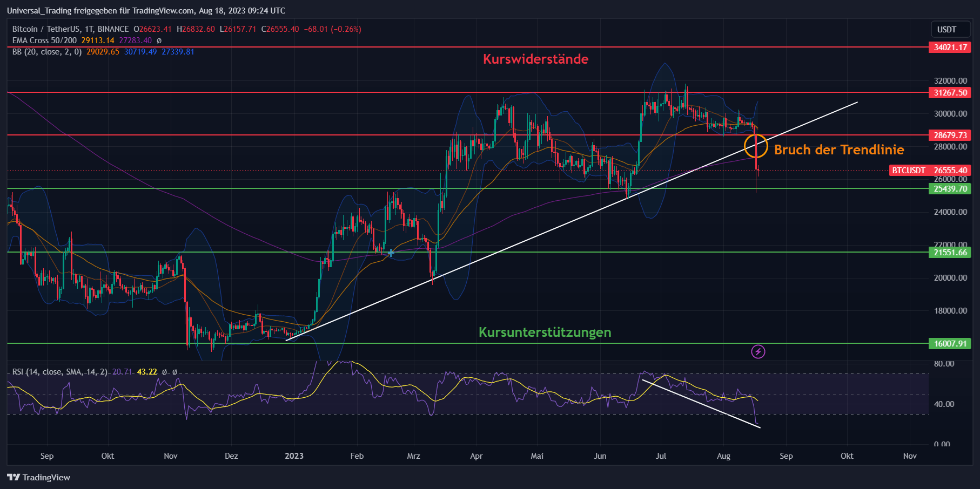Click the 32000.00 price axis label
Viewport: 980px width, 489px height.
pyautogui.click(x=950, y=81)
